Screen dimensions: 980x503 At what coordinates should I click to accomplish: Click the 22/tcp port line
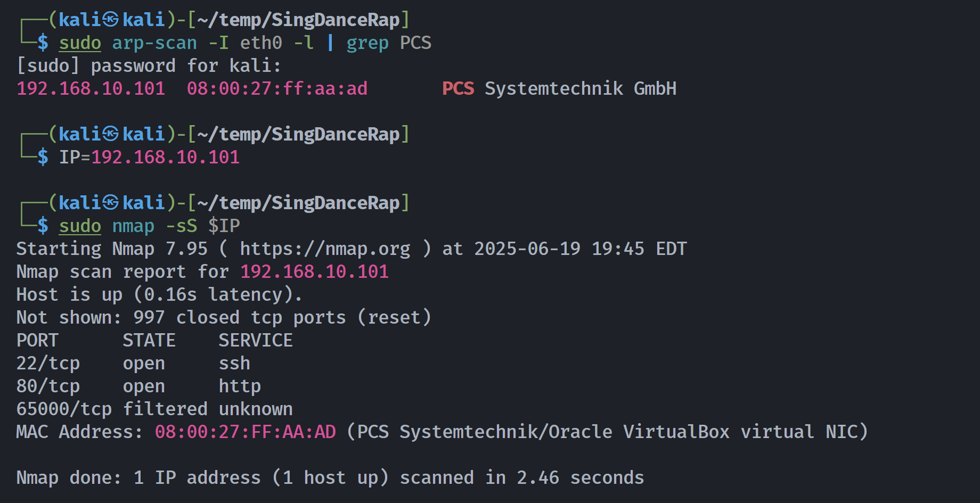(133, 364)
